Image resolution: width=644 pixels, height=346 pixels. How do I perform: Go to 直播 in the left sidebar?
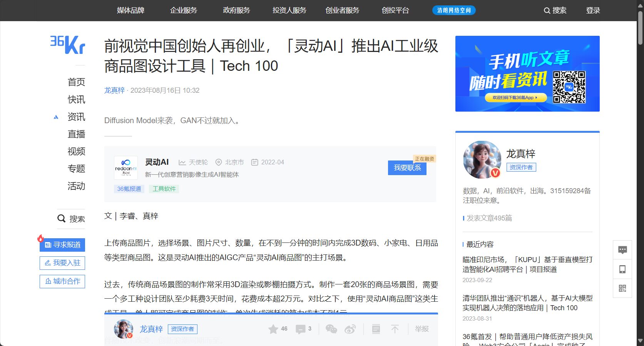tap(76, 134)
